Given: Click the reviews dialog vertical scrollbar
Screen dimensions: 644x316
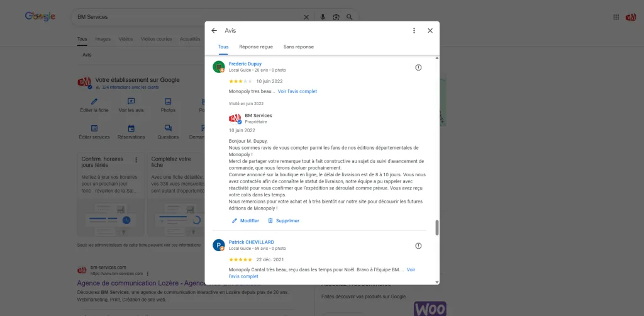Looking at the screenshot, I should [437, 227].
